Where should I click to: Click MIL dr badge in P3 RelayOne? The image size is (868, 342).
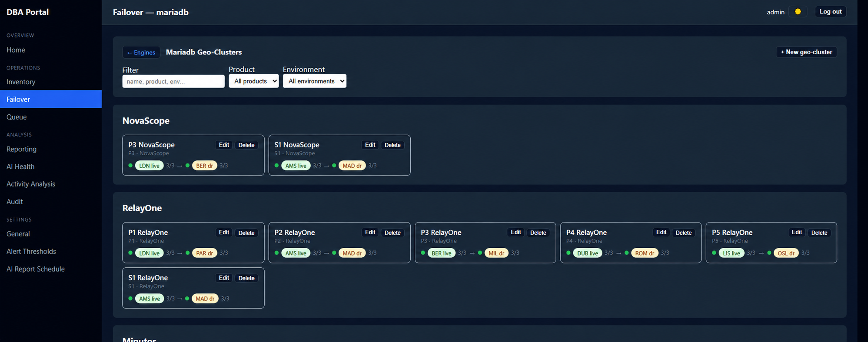496,253
